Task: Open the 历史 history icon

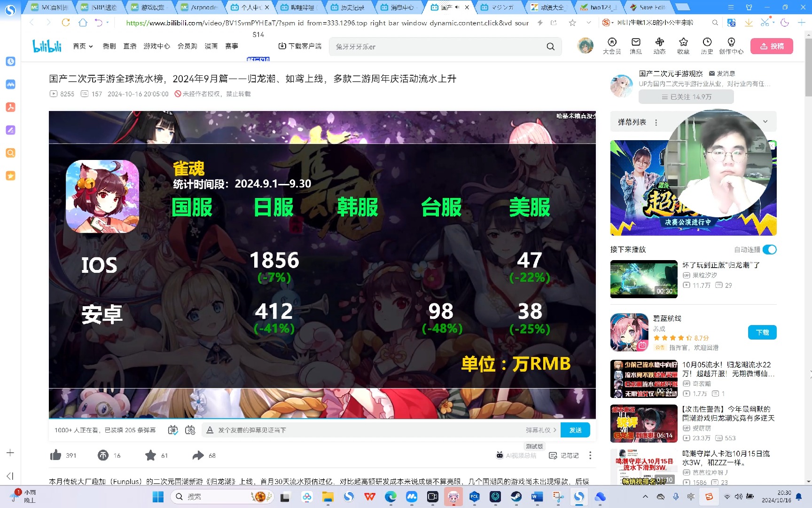Action: 707,46
